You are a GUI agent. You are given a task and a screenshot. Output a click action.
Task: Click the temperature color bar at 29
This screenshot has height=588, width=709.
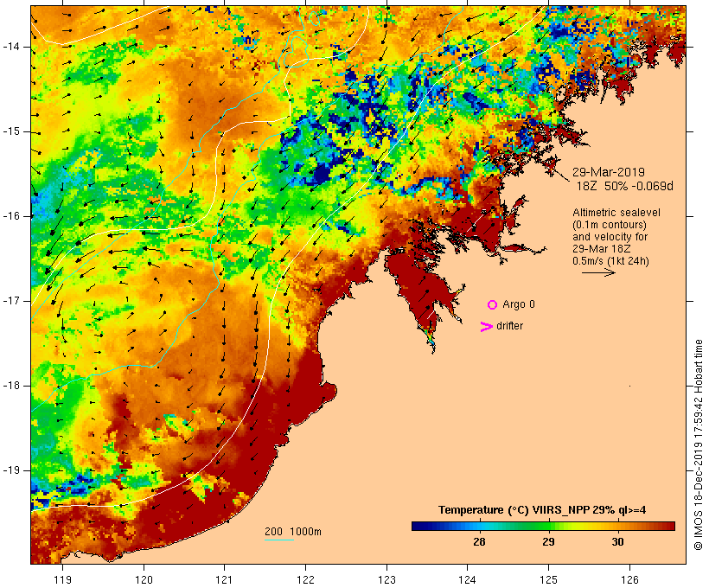click(x=548, y=526)
